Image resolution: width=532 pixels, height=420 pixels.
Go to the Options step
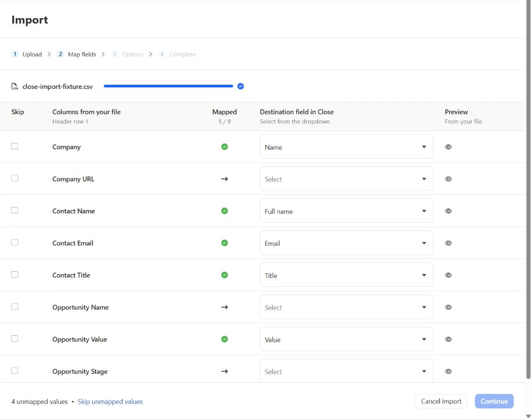(x=127, y=54)
